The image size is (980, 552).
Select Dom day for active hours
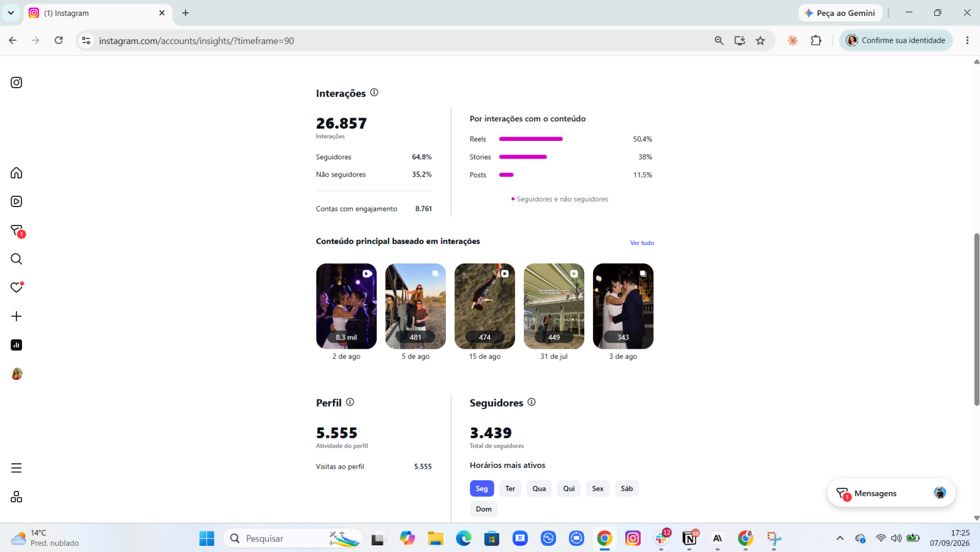coord(484,509)
